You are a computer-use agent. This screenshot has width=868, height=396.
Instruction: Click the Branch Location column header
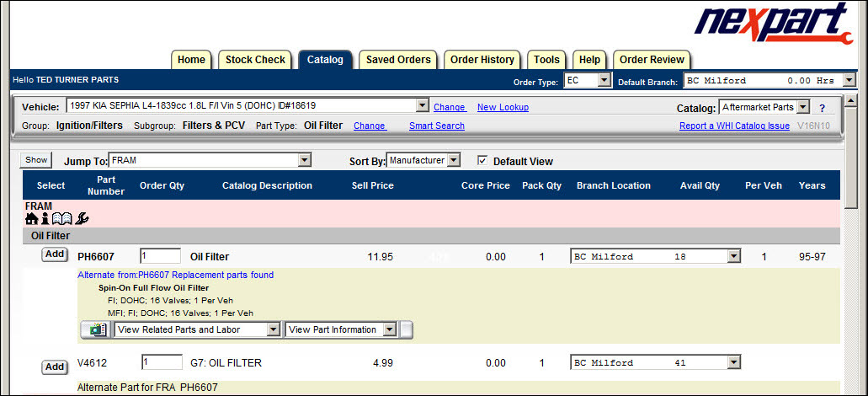point(614,185)
